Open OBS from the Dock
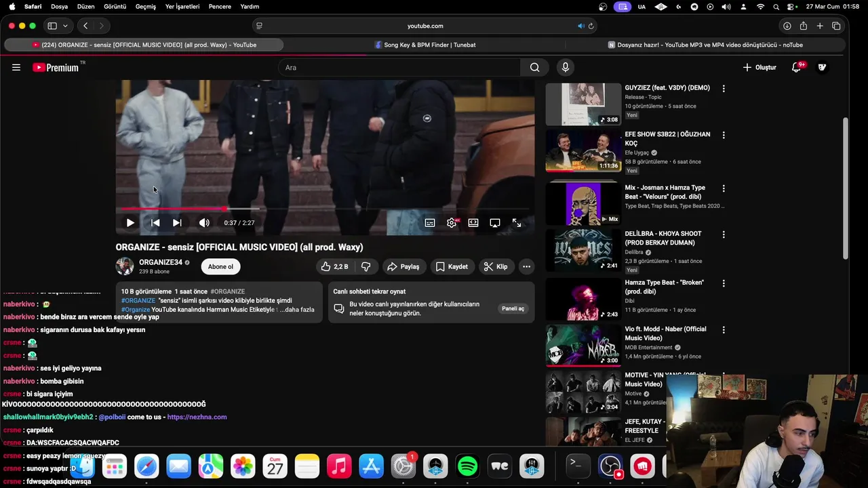The width and height of the screenshot is (868, 488). tap(610, 466)
